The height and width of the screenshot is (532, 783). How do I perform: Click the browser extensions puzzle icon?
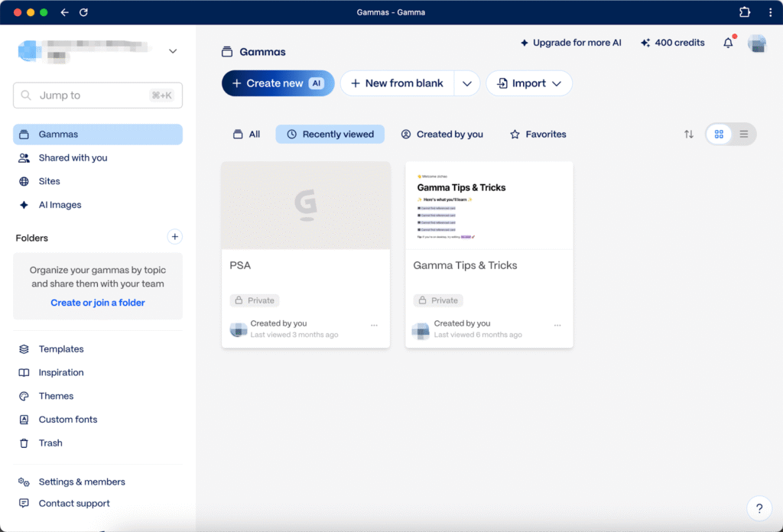[745, 12]
